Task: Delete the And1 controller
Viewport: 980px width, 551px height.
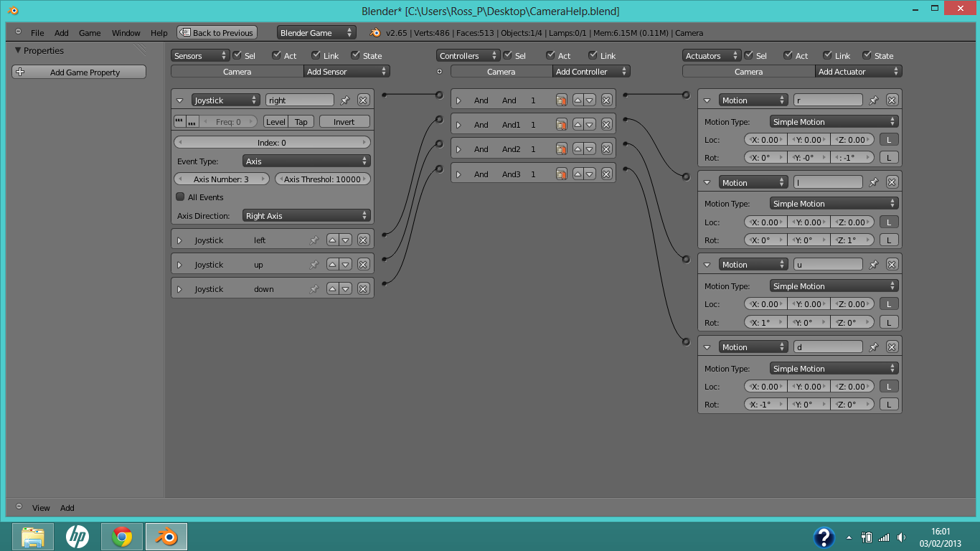Action: click(x=606, y=125)
